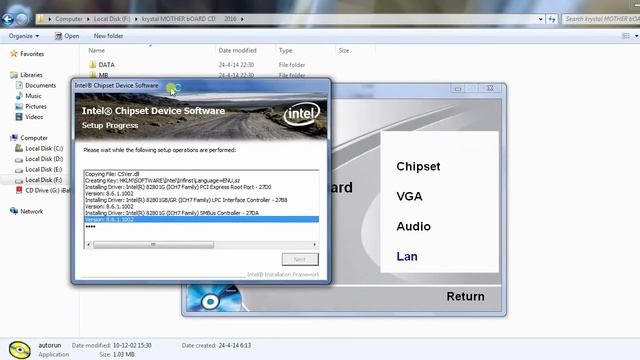Open the Videos library
This screenshot has width=640, height=360.
pyautogui.click(x=34, y=117)
